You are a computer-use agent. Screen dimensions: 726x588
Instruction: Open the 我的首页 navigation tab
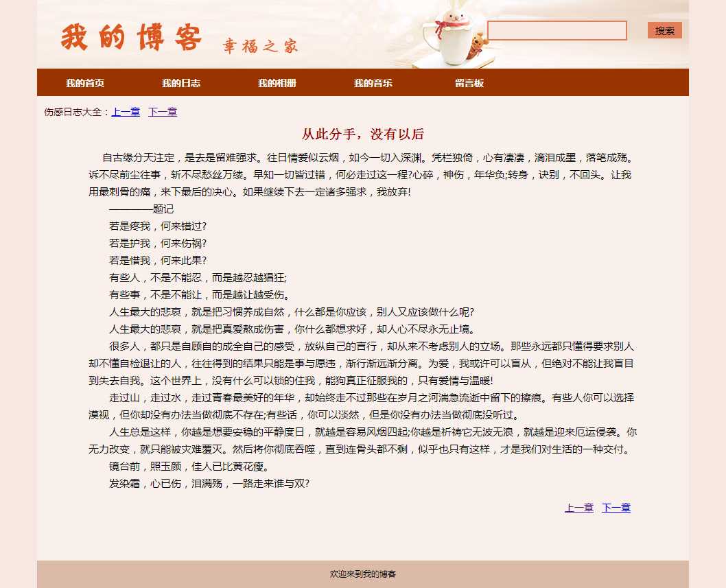[x=85, y=83]
